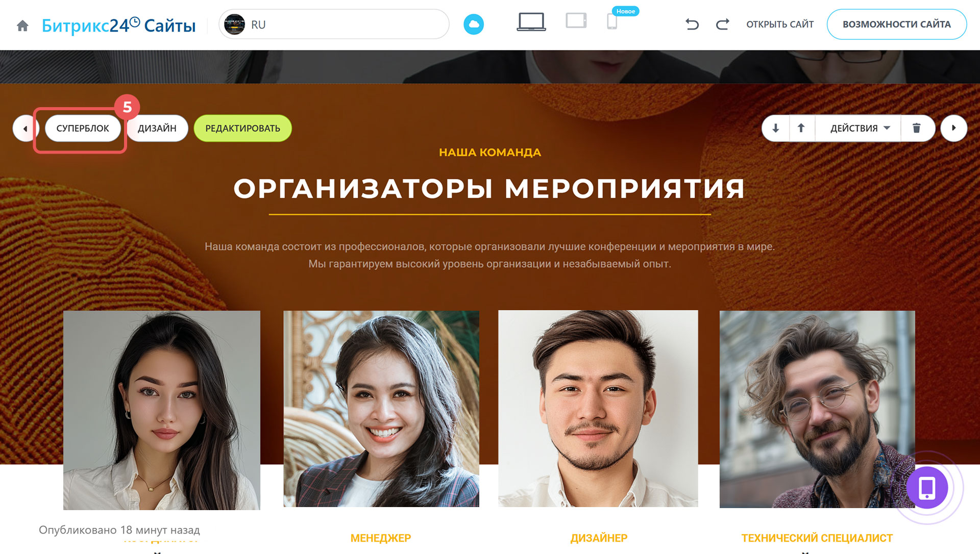Screen dimensions: 980x554
Task: Move the block up
Action: [801, 128]
